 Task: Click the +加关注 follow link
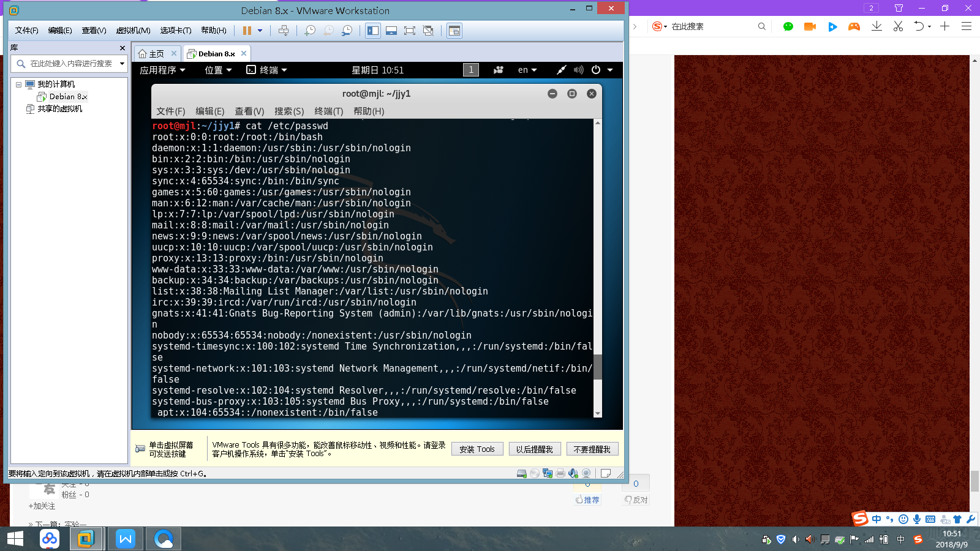point(42,506)
